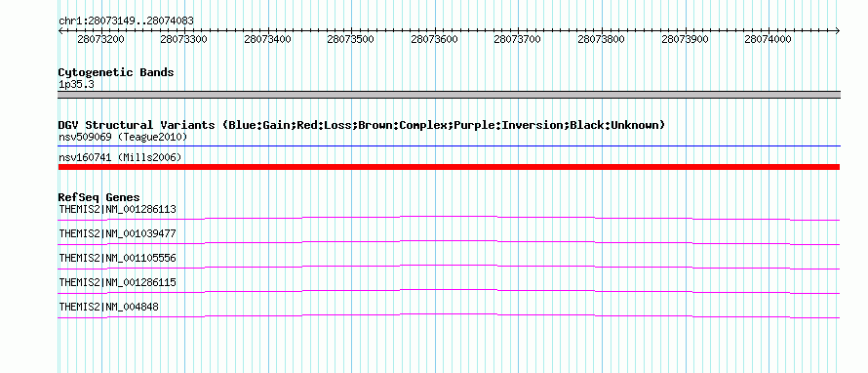868x373 pixels.
Task: Click the RefSeq Genes track title
Action: pos(99,197)
